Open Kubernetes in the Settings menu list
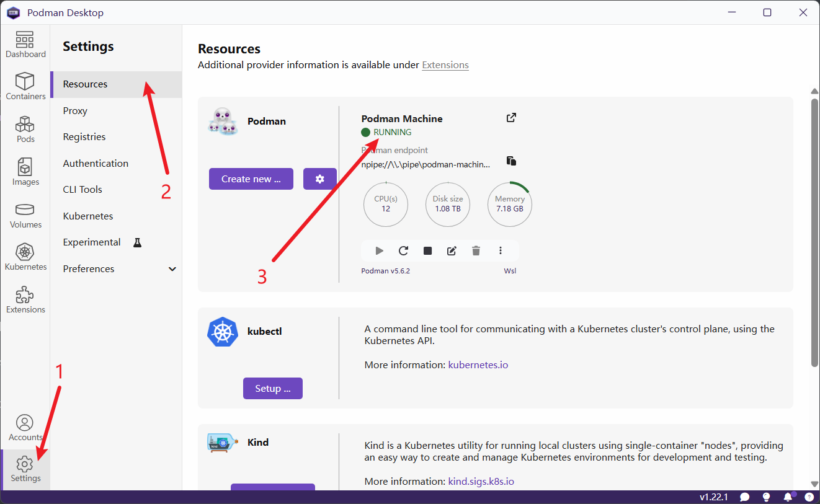The height and width of the screenshot is (504, 820). click(x=116, y=216)
